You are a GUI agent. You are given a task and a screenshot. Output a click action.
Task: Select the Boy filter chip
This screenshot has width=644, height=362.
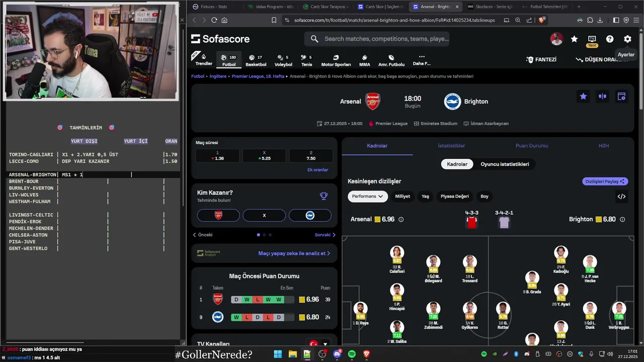485,197
